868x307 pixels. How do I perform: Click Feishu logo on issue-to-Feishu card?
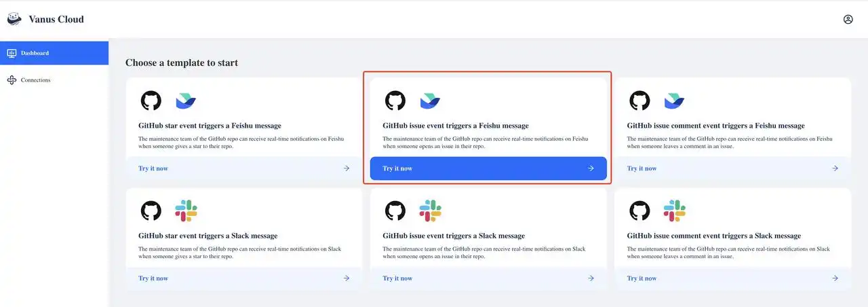pos(430,101)
